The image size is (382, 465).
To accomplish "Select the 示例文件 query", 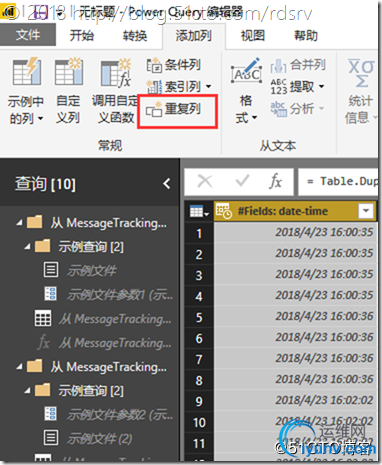I will (92, 270).
